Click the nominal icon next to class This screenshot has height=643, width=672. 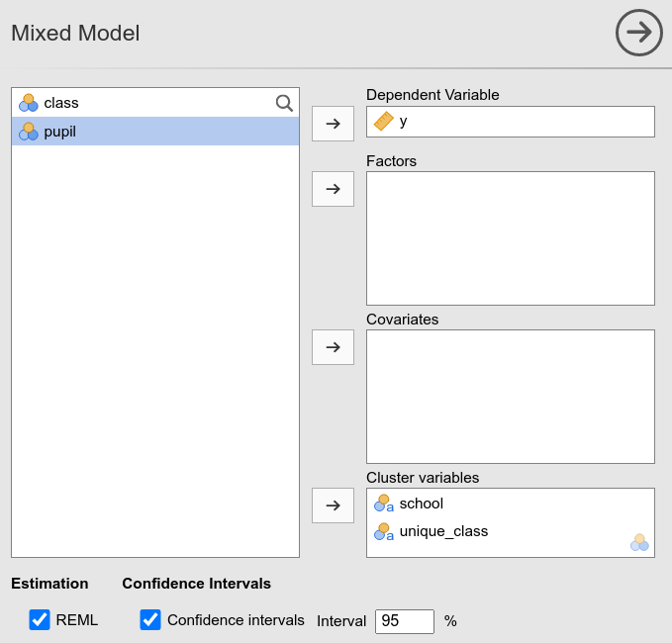coord(29,103)
